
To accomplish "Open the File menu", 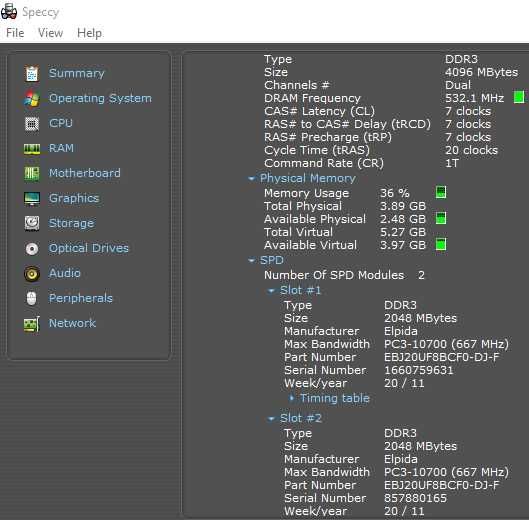I will tap(15, 33).
